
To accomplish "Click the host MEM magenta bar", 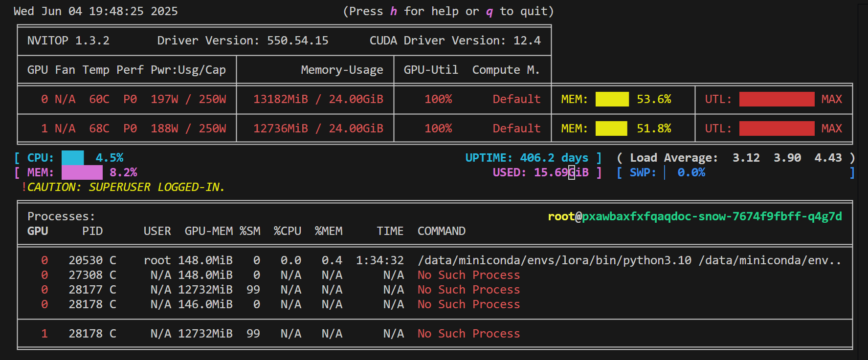I will pyautogui.click(x=82, y=172).
